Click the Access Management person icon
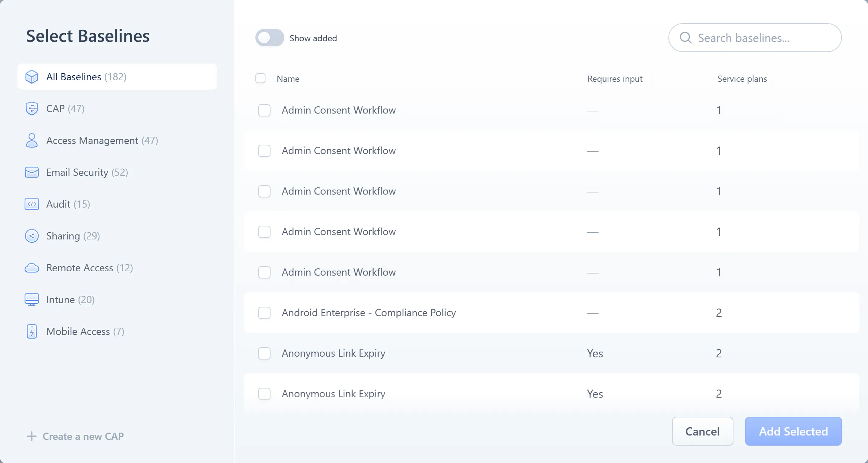868x463 pixels. (32, 140)
